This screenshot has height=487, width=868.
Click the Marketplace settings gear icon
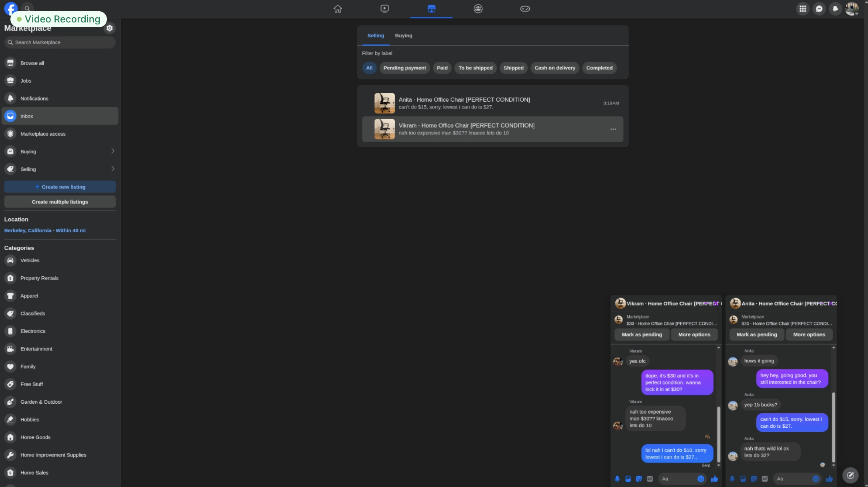[109, 28]
